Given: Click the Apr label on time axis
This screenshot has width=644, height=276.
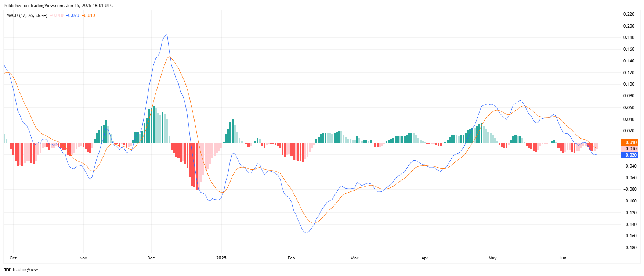Looking at the screenshot, I should click(425, 258).
